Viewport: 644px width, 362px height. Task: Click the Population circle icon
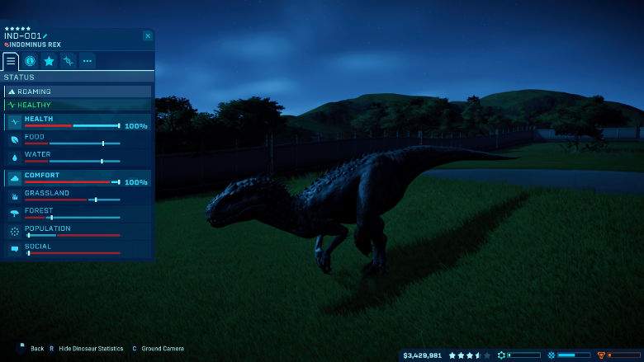(14, 232)
